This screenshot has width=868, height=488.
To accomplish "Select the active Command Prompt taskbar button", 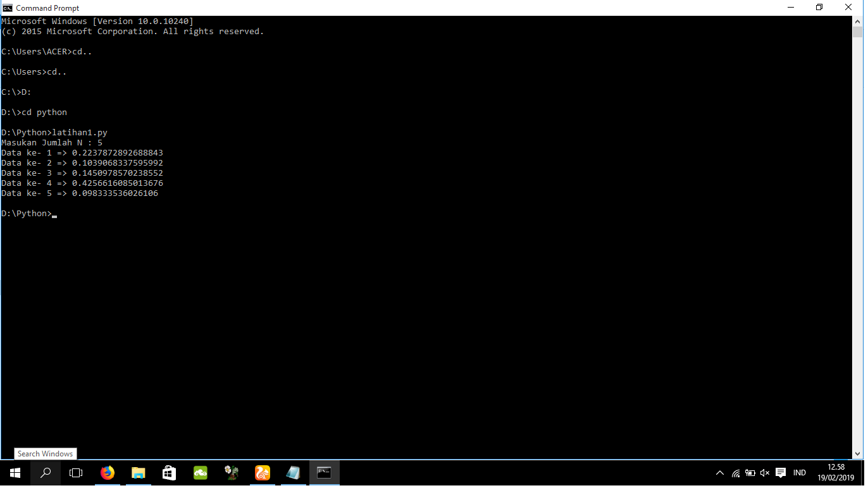I will coord(324,472).
